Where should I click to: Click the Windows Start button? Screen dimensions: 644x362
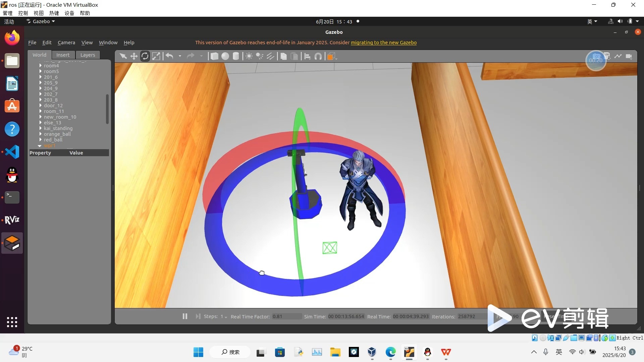[x=198, y=352]
